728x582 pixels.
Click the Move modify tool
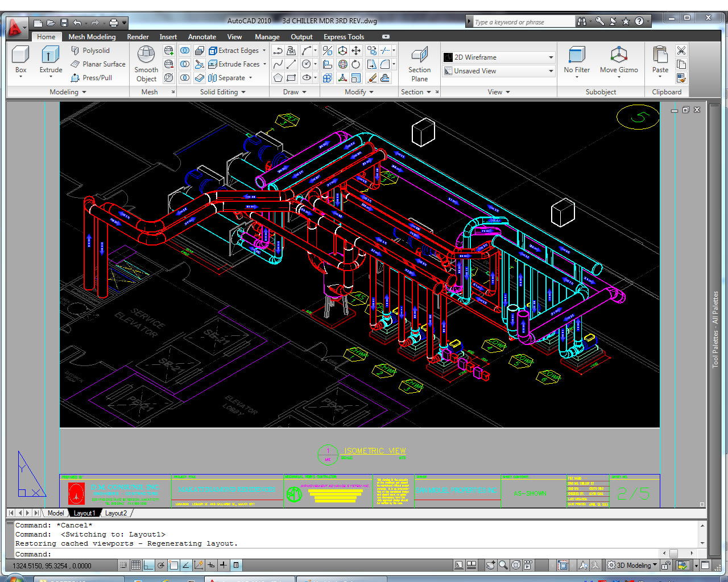[356, 51]
